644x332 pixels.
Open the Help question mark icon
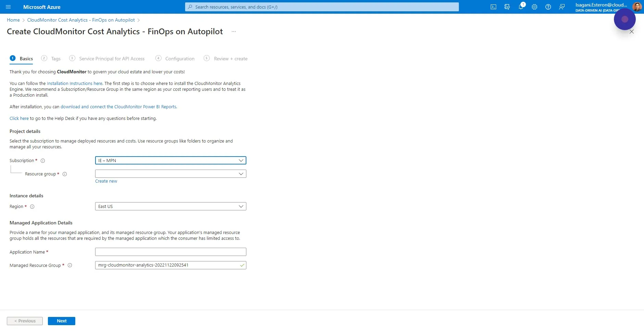point(548,7)
